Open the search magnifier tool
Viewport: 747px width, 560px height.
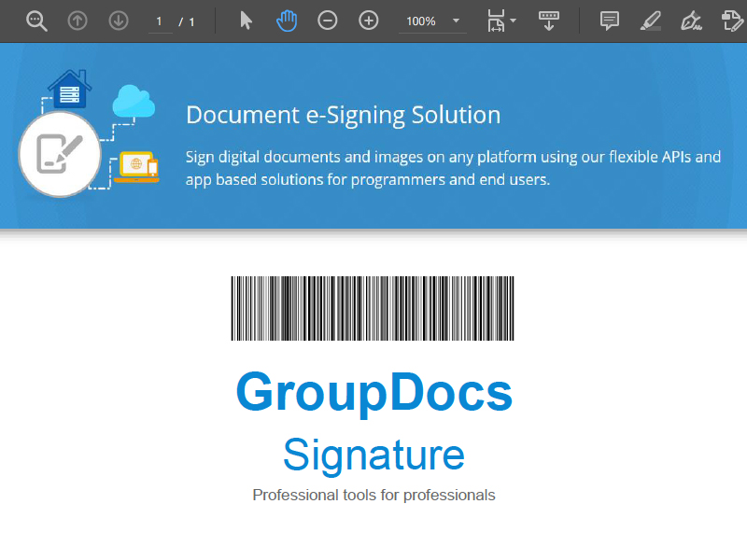pyautogui.click(x=36, y=20)
